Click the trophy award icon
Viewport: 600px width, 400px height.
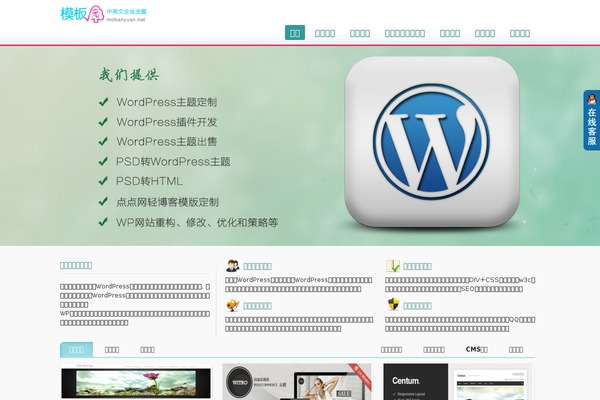[232, 305]
